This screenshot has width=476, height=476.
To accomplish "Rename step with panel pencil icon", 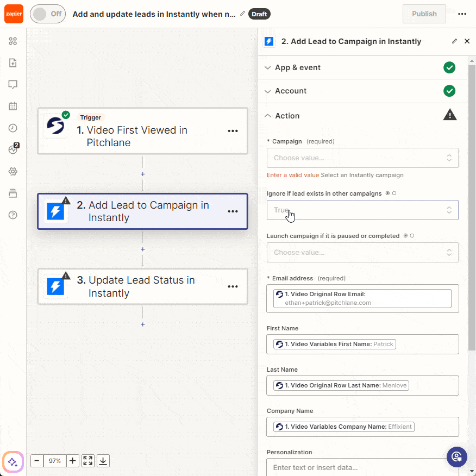I will coord(454,41).
